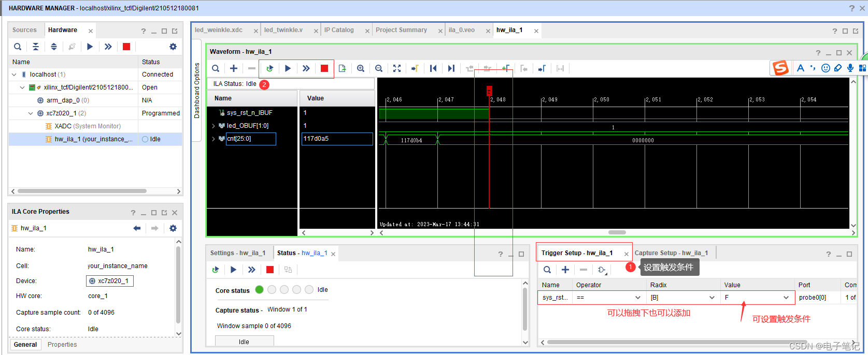Add marker in waveform toolbar
This screenshot has height=355, width=868.
tap(506, 68)
